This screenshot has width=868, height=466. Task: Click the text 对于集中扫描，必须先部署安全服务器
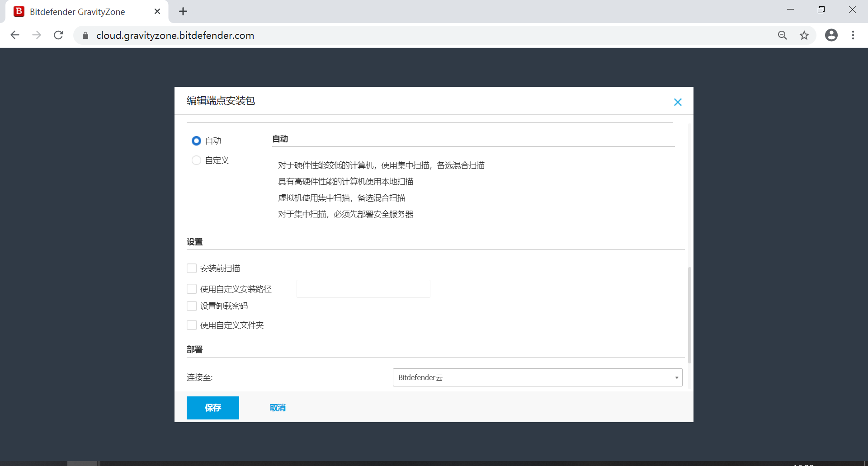point(346,214)
